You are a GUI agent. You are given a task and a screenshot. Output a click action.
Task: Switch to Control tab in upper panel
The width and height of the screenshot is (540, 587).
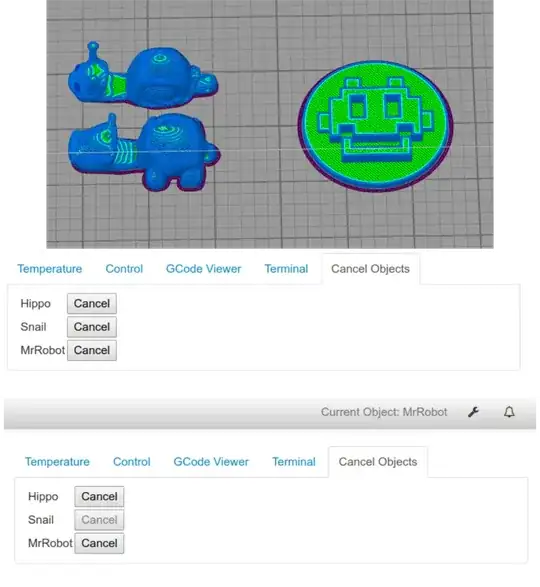pyautogui.click(x=124, y=269)
